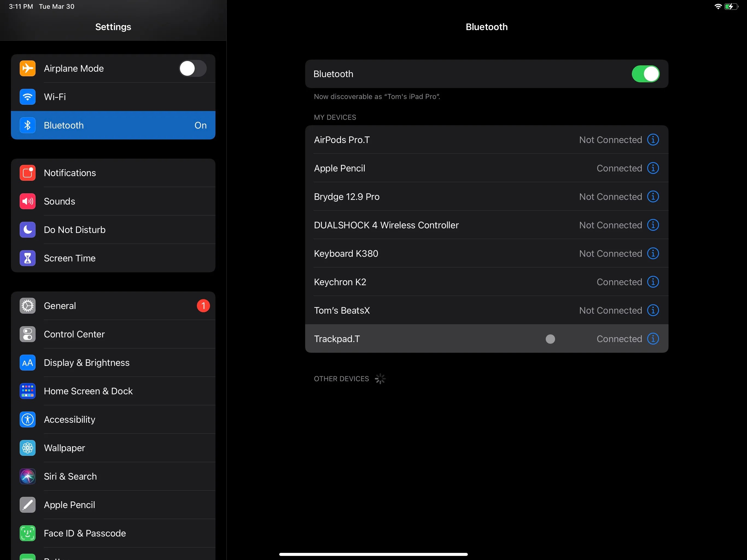Open the info button next to Apple Pencil
This screenshot has width=747, height=560.
(x=653, y=168)
